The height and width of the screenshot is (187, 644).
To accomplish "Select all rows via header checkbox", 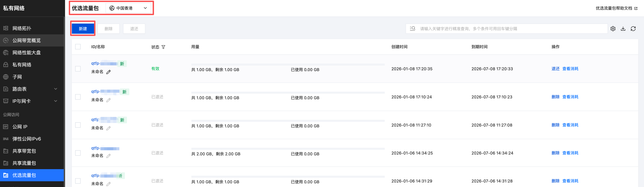I will coord(78,47).
